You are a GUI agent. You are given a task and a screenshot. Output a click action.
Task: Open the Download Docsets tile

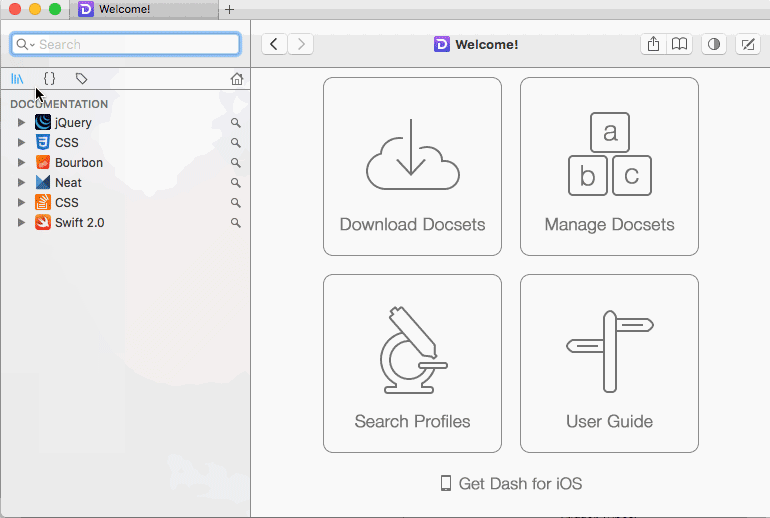[x=412, y=166]
